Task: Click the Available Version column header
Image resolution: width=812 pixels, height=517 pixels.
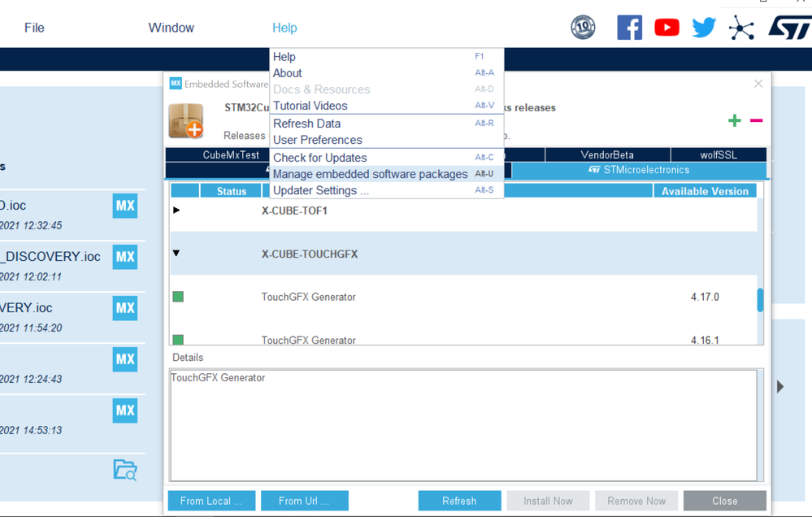Action: click(x=705, y=191)
